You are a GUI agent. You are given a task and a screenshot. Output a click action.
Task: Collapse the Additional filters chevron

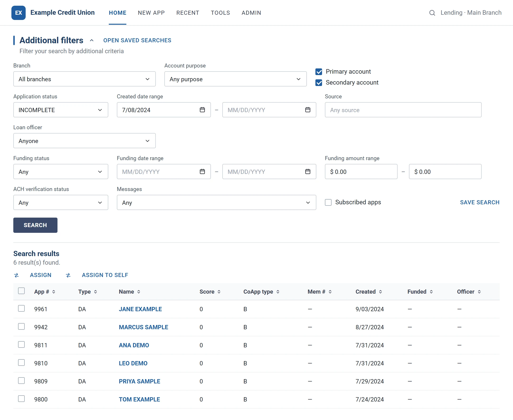coord(91,40)
